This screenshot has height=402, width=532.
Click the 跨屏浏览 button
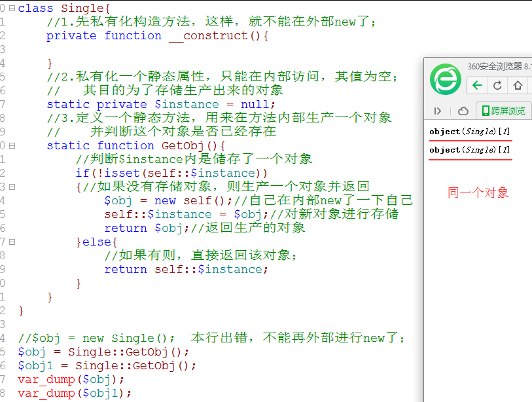pos(503,111)
